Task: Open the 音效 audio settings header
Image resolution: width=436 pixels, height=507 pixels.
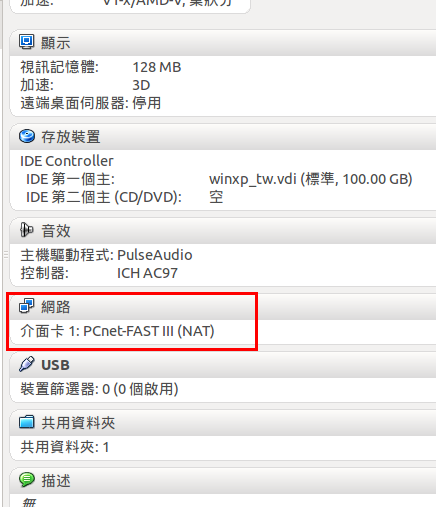Action: 56,231
